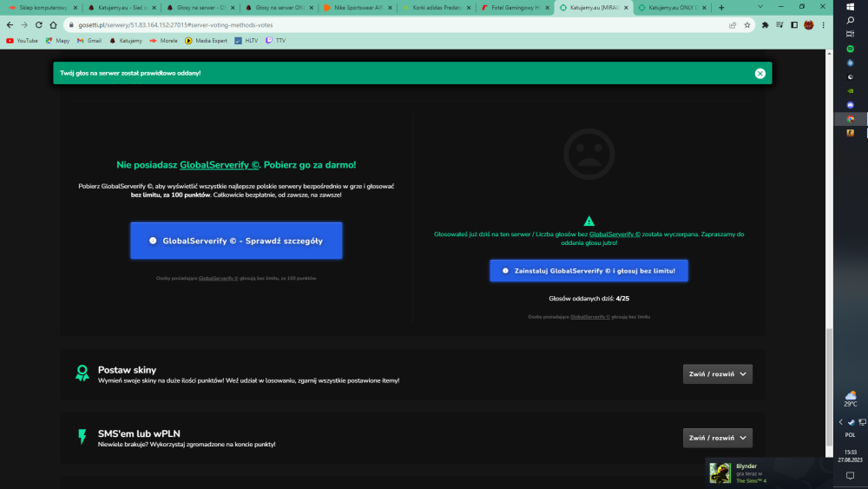Screen dimensions: 868x489
Task: Click the browser forward arrow
Action: (x=24, y=25)
